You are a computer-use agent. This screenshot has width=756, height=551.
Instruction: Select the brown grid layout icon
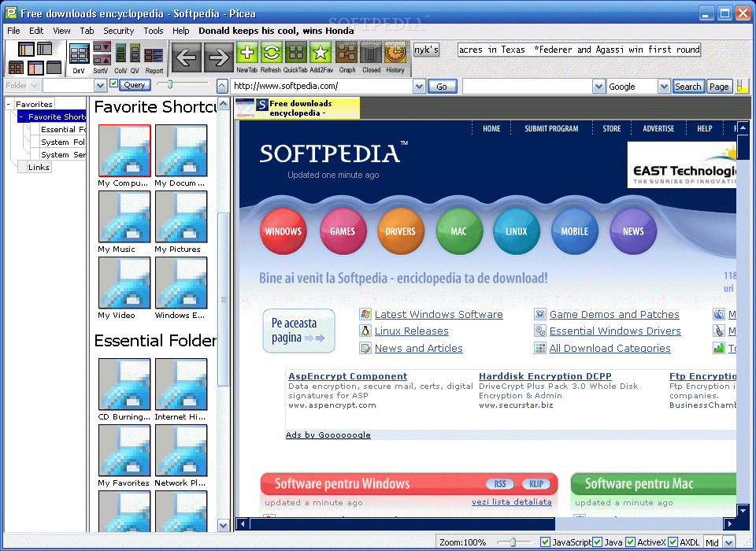click(16, 68)
